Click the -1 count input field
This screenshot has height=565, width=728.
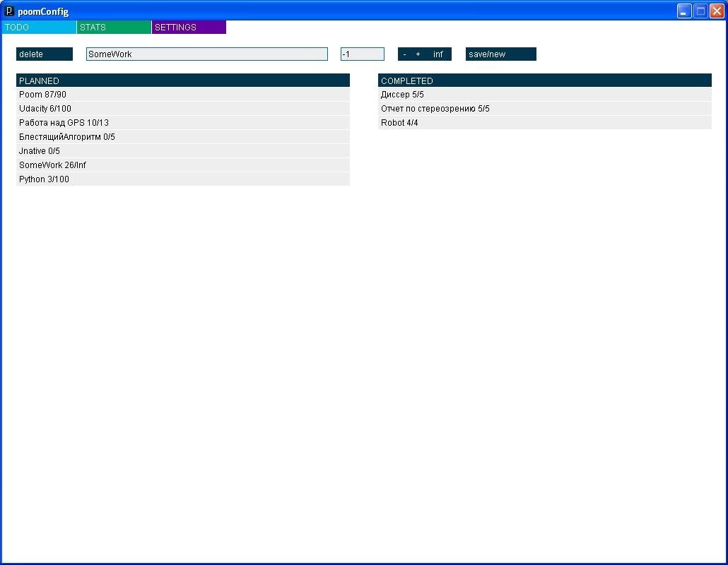(x=363, y=54)
